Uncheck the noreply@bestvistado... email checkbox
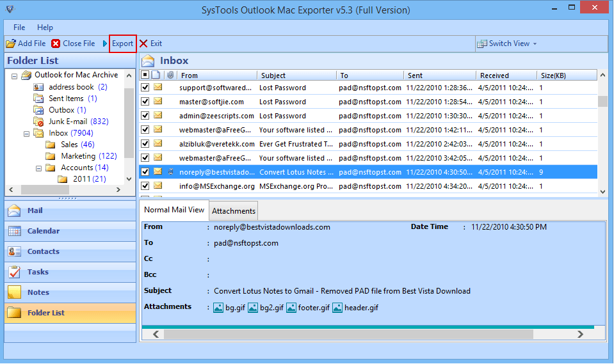The image size is (614, 364). pos(145,172)
